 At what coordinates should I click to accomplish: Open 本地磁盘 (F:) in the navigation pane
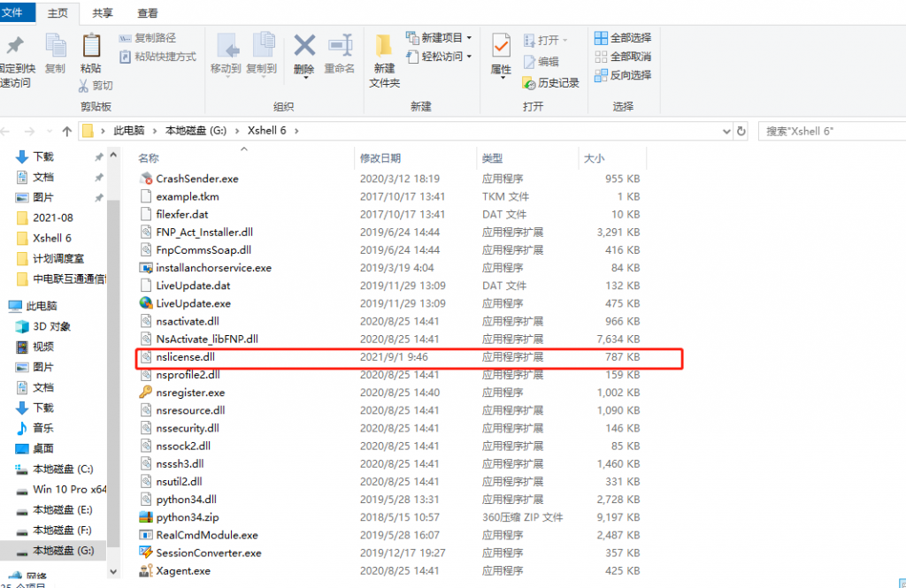(x=63, y=531)
